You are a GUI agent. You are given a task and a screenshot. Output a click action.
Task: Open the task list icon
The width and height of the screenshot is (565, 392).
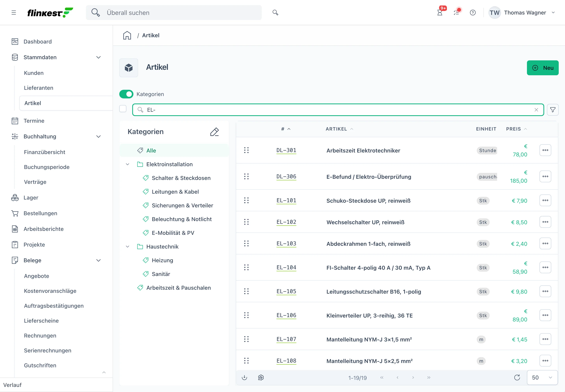(x=457, y=13)
